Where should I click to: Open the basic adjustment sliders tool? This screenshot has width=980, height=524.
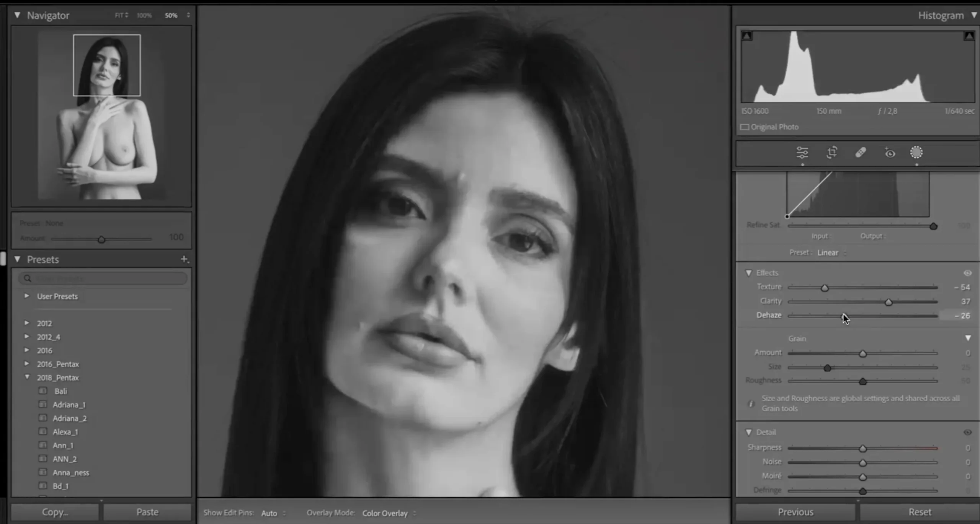803,153
